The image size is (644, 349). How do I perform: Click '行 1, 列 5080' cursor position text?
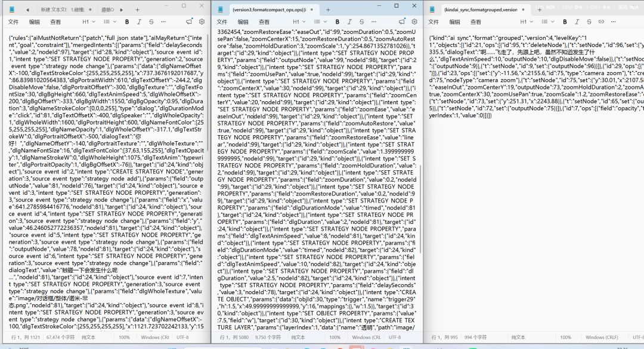234,338
